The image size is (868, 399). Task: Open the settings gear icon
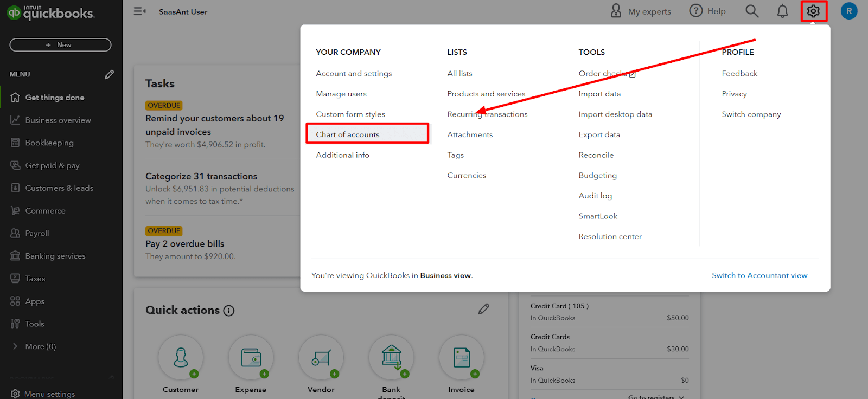(813, 11)
